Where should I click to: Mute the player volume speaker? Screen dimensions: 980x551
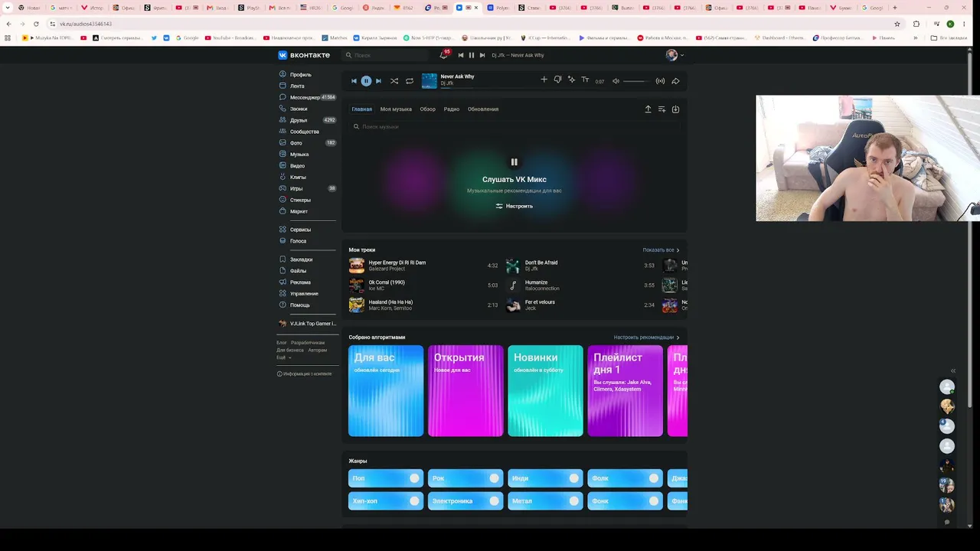coord(616,80)
